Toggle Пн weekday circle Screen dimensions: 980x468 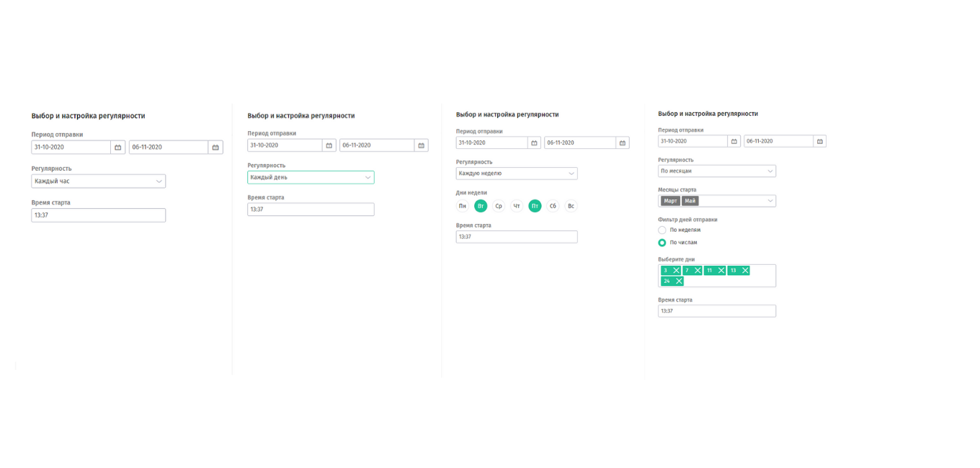(x=463, y=206)
